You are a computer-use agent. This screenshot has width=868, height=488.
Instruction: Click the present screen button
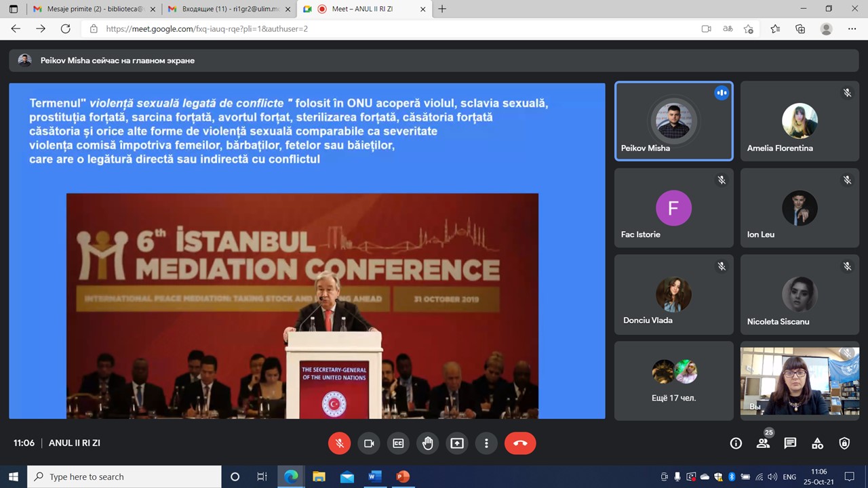pos(457,443)
